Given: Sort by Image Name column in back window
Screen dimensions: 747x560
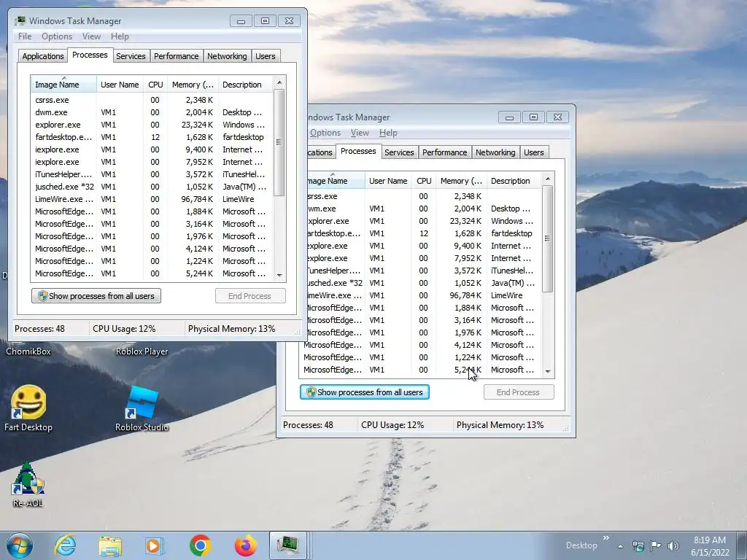Looking at the screenshot, I should point(64,85).
